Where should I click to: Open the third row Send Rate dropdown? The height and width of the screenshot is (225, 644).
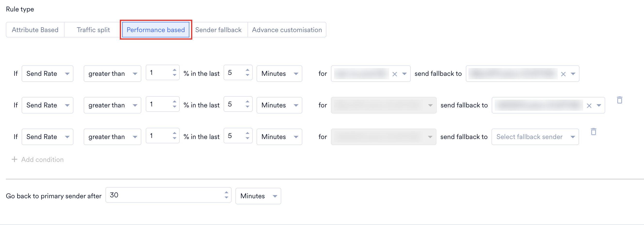(48, 137)
